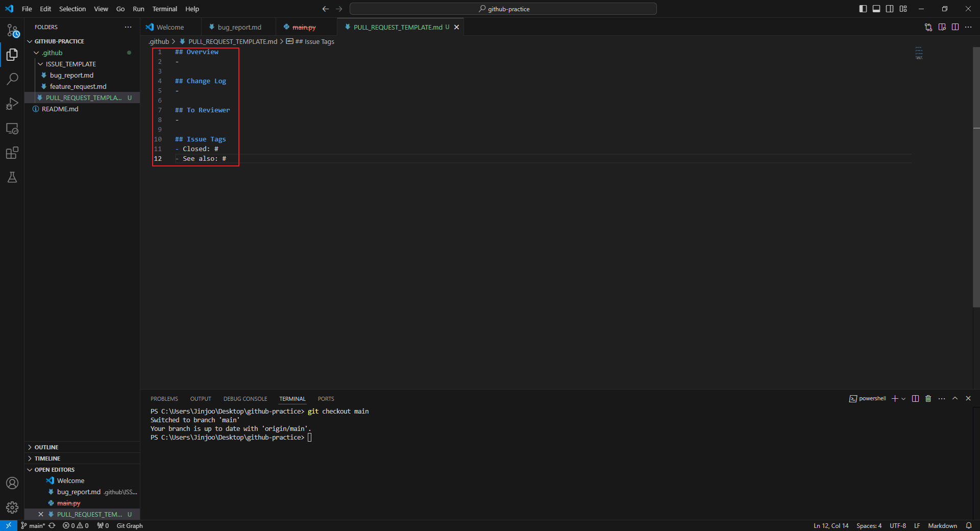
Task: Split the editor to the right
Action: (955, 27)
